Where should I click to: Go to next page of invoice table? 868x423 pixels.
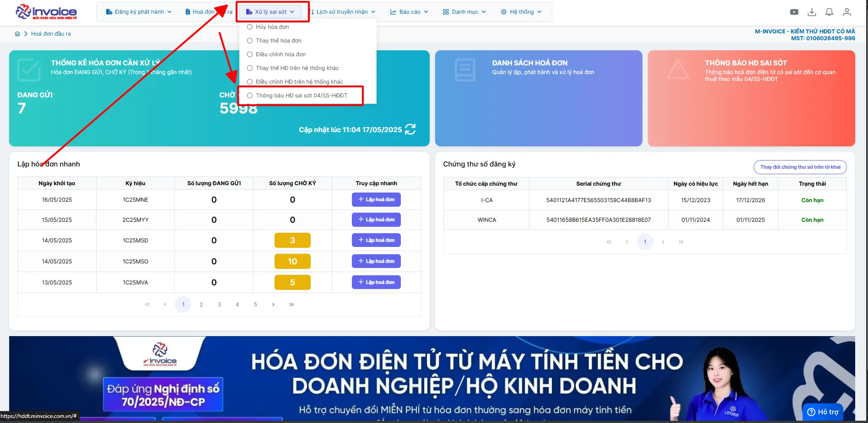273,305
